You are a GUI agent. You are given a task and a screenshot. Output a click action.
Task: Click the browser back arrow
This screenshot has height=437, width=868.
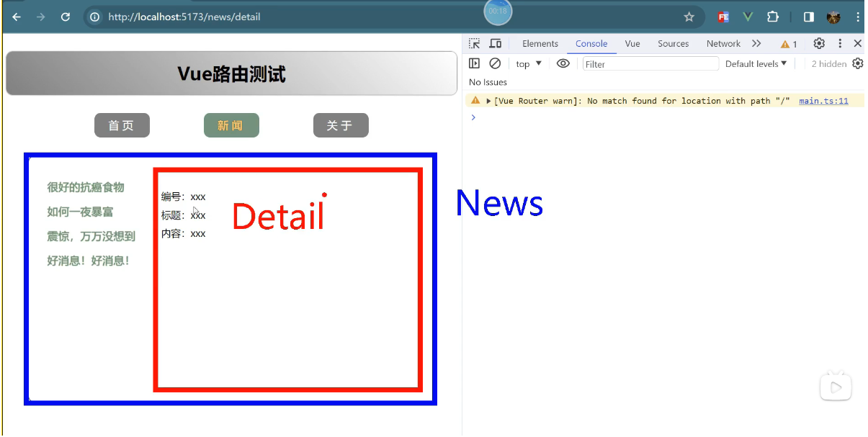[x=17, y=17]
